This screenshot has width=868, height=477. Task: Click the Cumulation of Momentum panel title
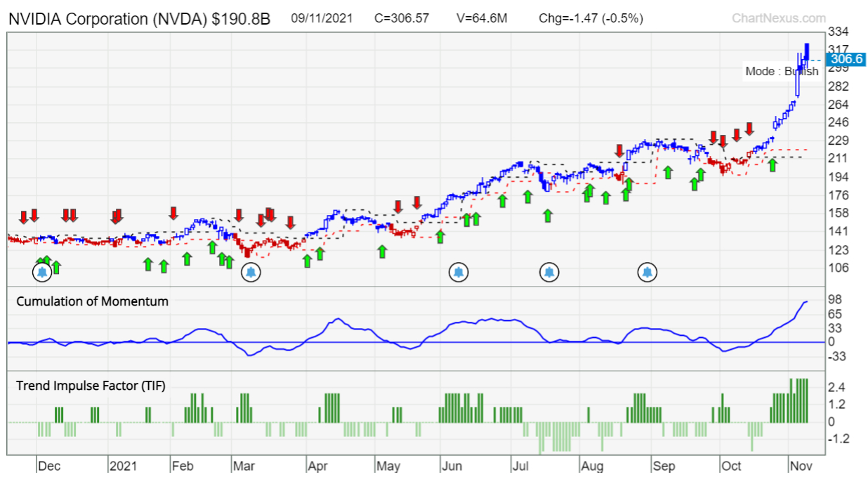pyautogui.click(x=92, y=301)
